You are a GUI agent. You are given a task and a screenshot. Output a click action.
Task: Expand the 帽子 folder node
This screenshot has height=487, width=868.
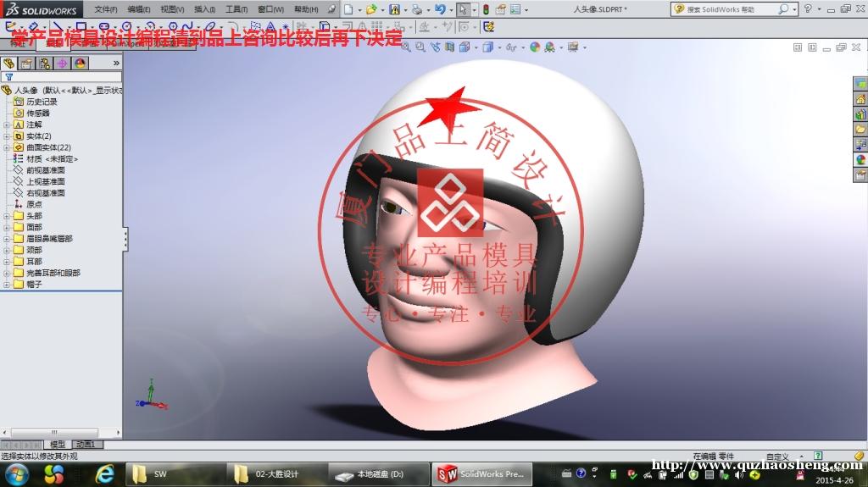coord(7,285)
